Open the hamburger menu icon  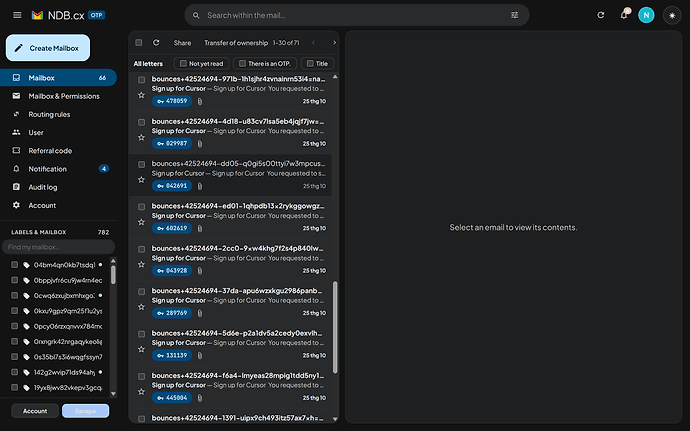point(17,15)
